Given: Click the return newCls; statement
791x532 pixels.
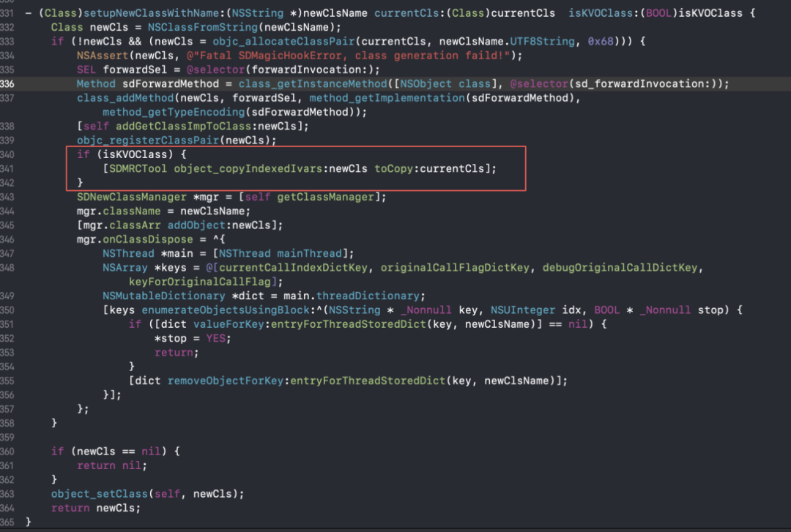Looking at the screenshot, I should (96, 508).
